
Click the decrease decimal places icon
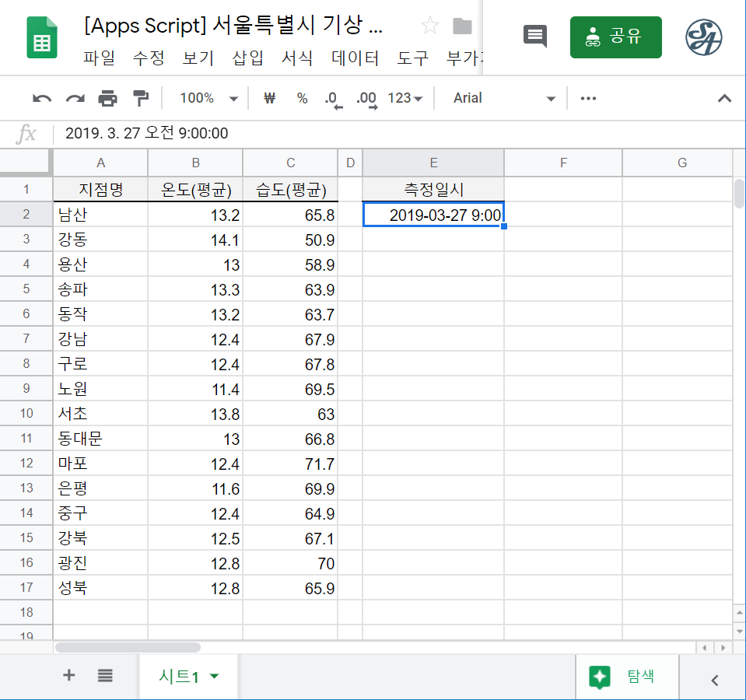[333, 99]
